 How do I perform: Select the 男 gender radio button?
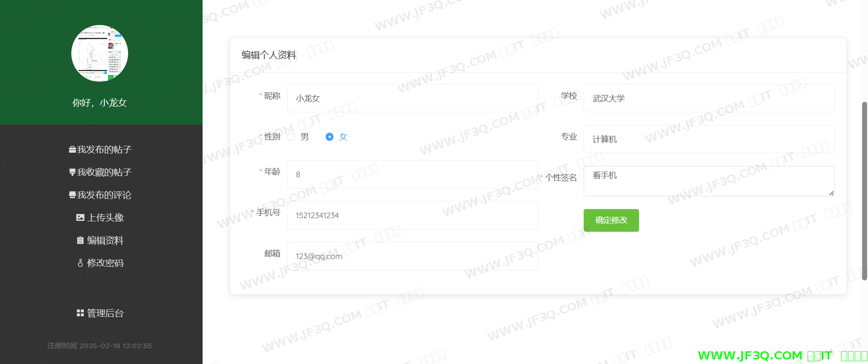tap(291, 137)
